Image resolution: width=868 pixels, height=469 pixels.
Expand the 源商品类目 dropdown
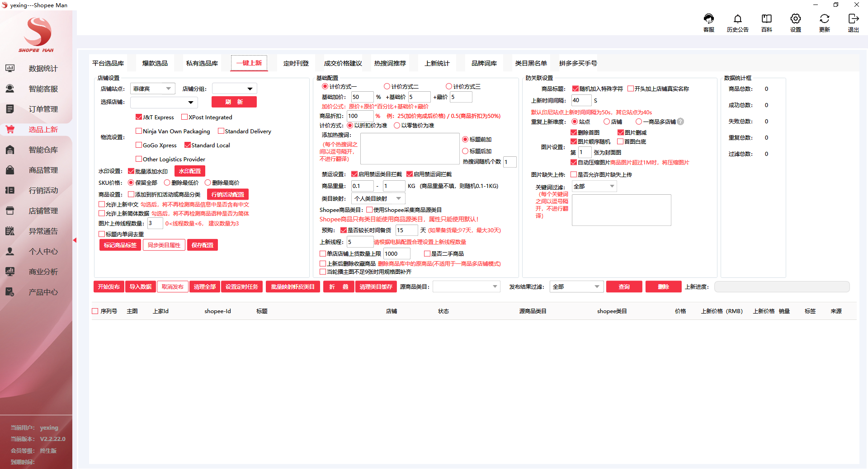(x=466, y=286)
